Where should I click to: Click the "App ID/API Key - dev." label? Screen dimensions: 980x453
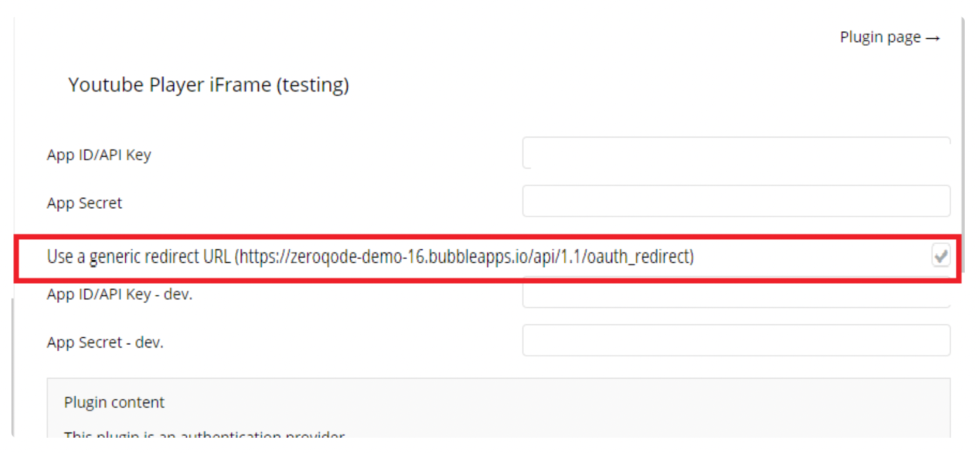[x=119, y=295]
